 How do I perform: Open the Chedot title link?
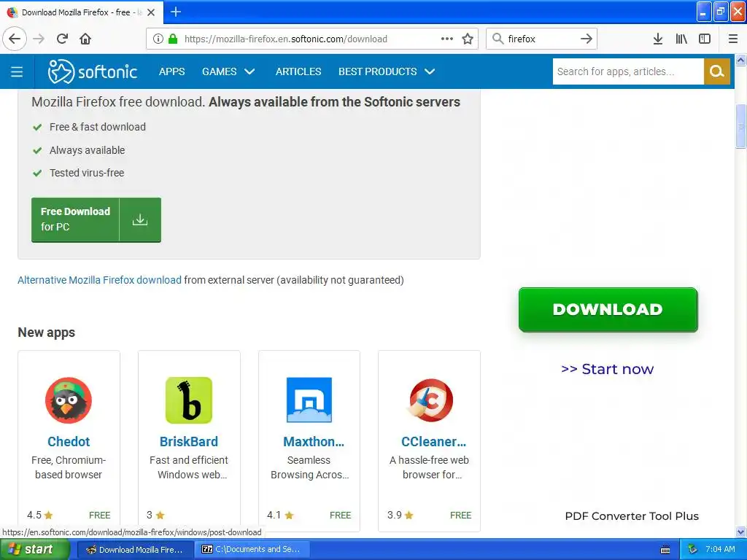(x=69, y=441)
